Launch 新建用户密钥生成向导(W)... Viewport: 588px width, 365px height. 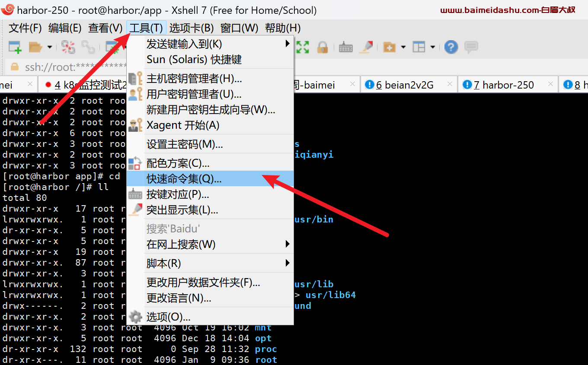pyautogui.click(x=210, y=110)
